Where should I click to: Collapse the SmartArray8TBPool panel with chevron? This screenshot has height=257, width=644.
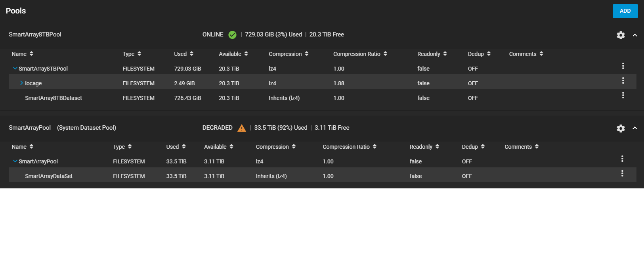click(635, 35)
